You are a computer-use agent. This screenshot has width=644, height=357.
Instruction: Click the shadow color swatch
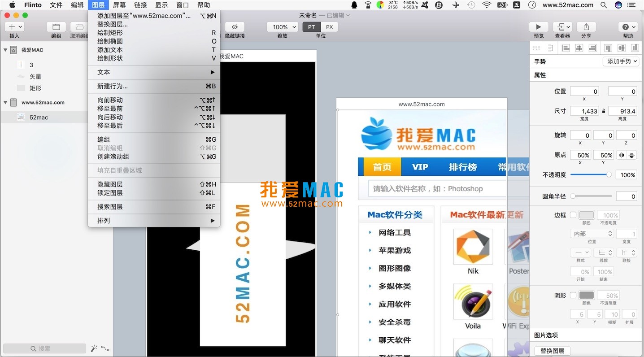click(587, 295)
